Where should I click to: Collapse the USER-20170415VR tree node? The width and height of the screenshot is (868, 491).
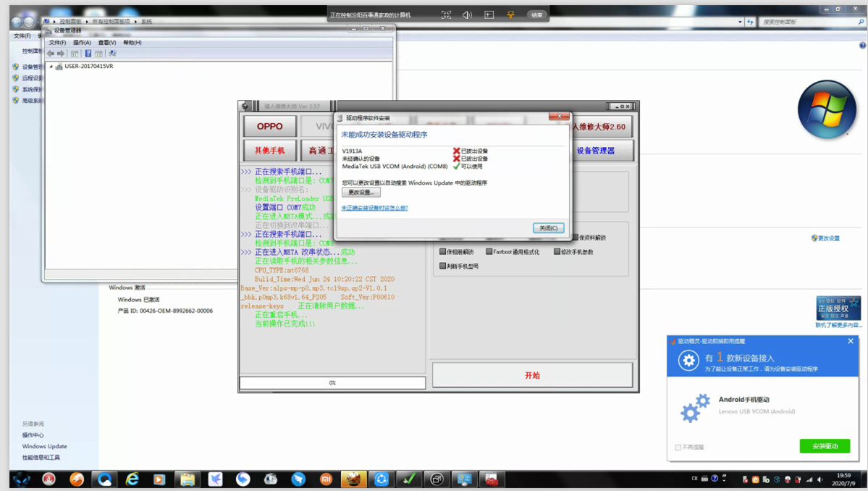[51, 67]
